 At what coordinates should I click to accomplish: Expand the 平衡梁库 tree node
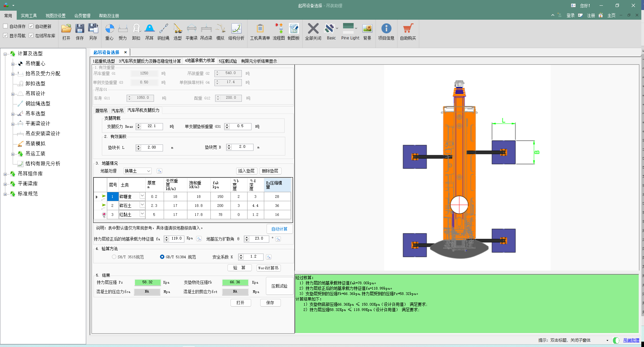click(5, 184)
